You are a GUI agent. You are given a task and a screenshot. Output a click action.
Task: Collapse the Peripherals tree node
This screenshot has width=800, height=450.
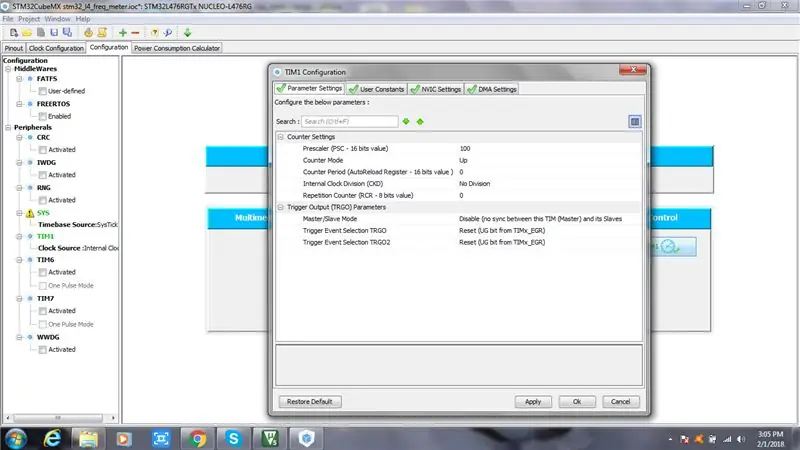pyautogui.click(x=8, y=128)
